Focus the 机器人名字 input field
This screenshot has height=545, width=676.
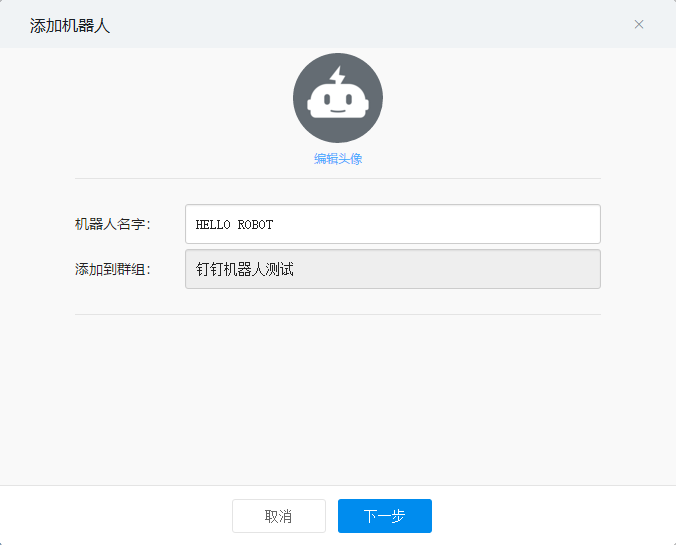click(393, 224)
